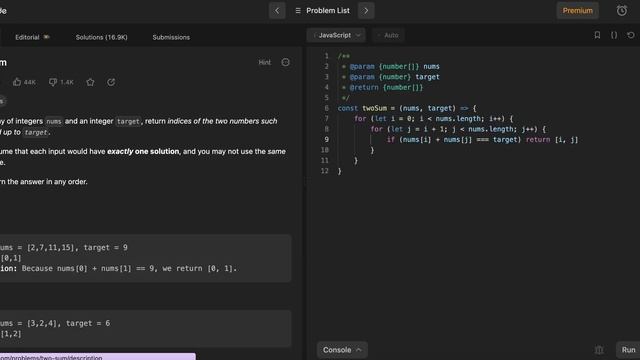Click the share arrow icon
Screen dimensions: 640x360
point(111,82)
